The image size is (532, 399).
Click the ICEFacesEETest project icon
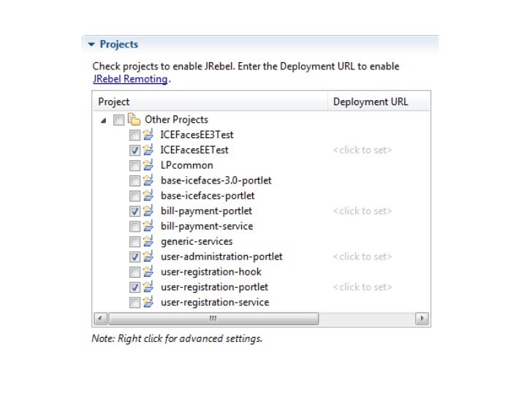pos(148,150)
